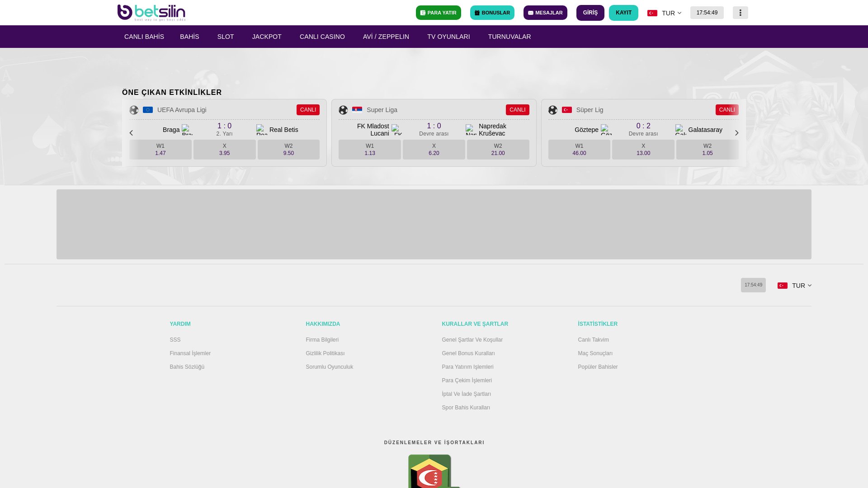Click the KAYIT register button
This screenshot has height=488, width=868.
[623, 13]
